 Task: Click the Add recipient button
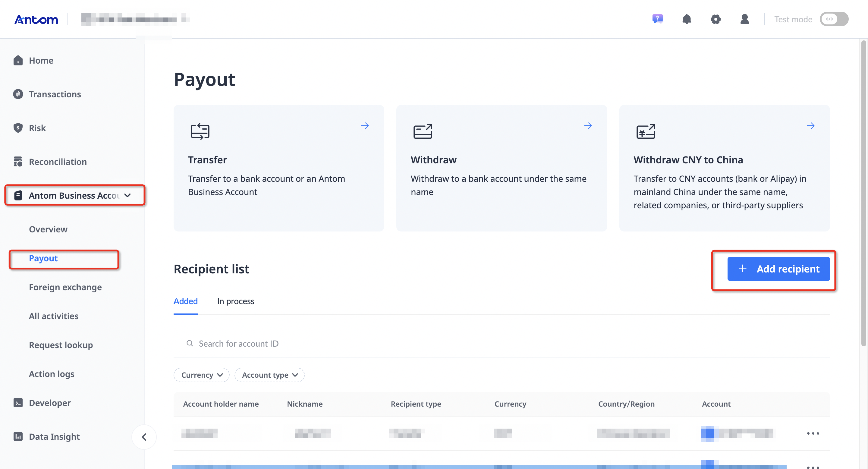click(x=778, y=269)
